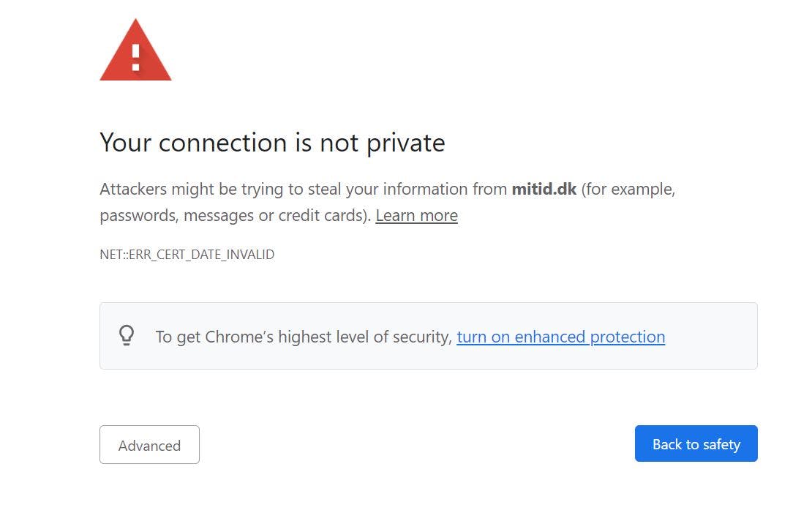This screenshot has height=513, width=812.
Task: Click the lightbulb tip icon
Action: pyautogui.click(x=127, y=336)
